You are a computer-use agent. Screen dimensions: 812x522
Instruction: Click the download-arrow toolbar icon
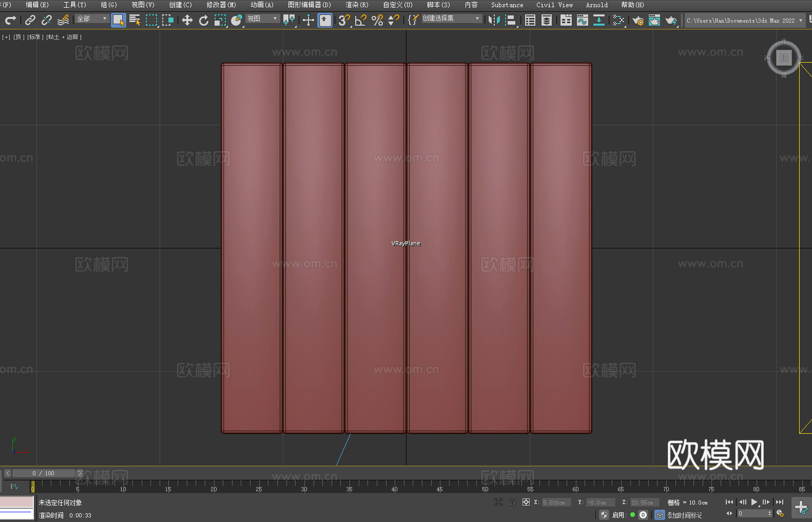[599, 20]
